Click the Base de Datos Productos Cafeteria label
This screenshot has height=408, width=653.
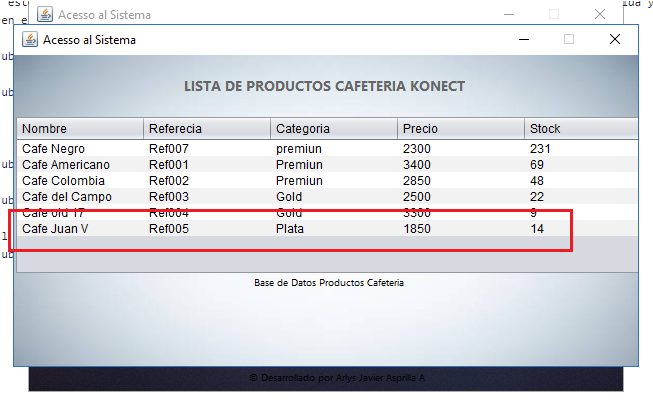tap(329, 283)
